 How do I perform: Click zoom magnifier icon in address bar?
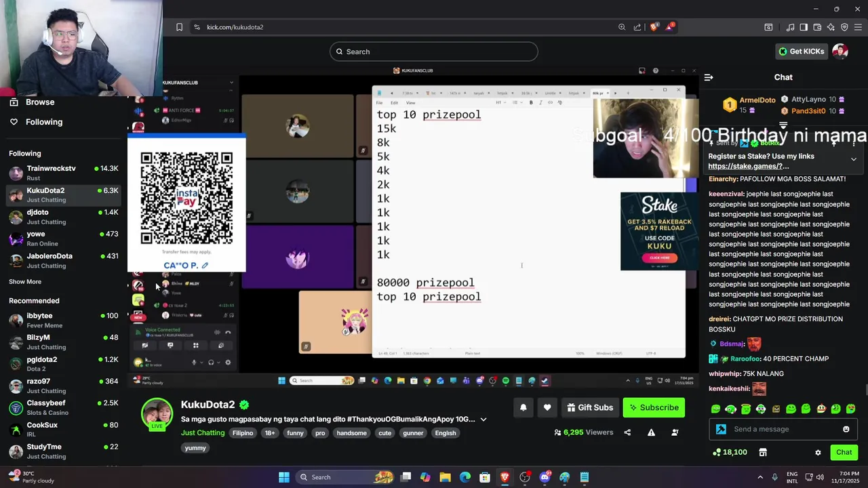pos(622,27)
